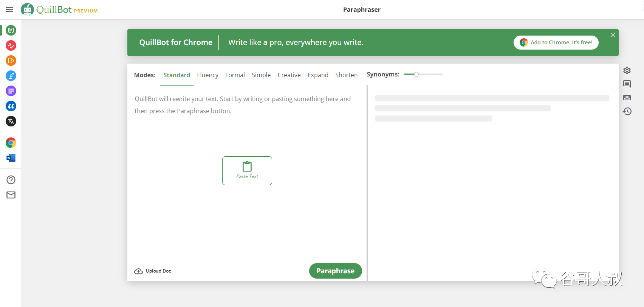The width and height of the screenshot is (644, 307).
Task: Open the Paraphraser tool in sidebar
Action: click(x=11, y=30)
